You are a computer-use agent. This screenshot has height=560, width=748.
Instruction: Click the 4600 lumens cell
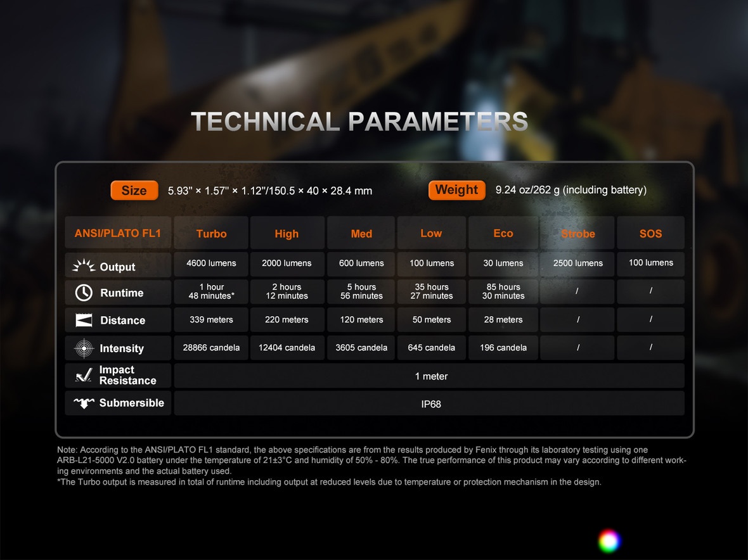[x=211, y=264]
